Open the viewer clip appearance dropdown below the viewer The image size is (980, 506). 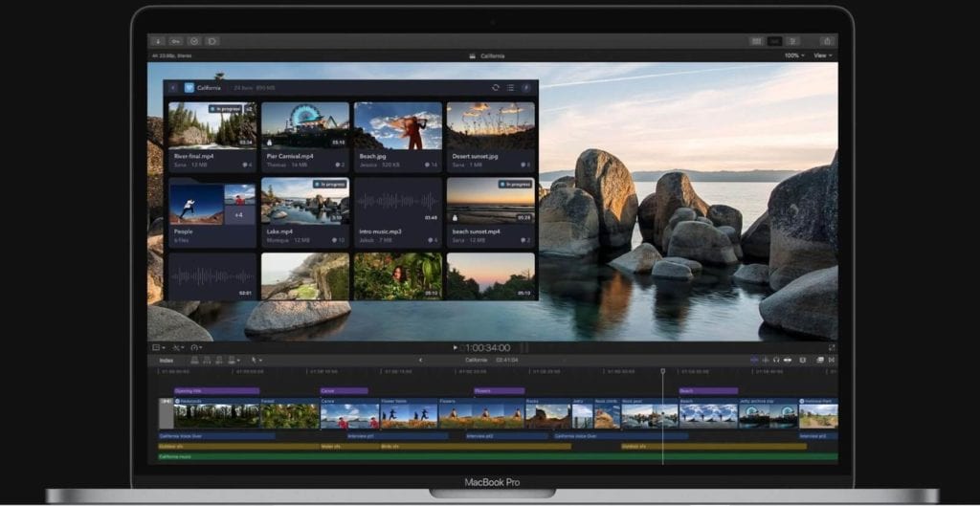(159, 347)
